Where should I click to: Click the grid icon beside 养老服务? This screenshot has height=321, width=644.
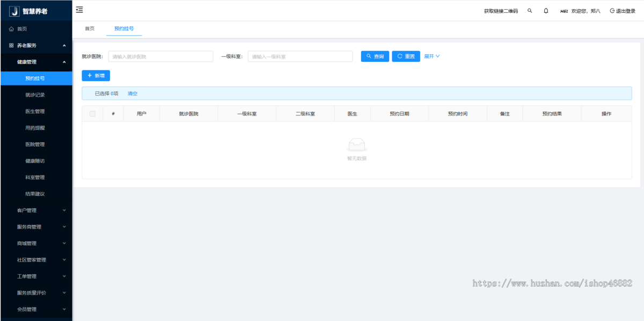coord(12,46)
